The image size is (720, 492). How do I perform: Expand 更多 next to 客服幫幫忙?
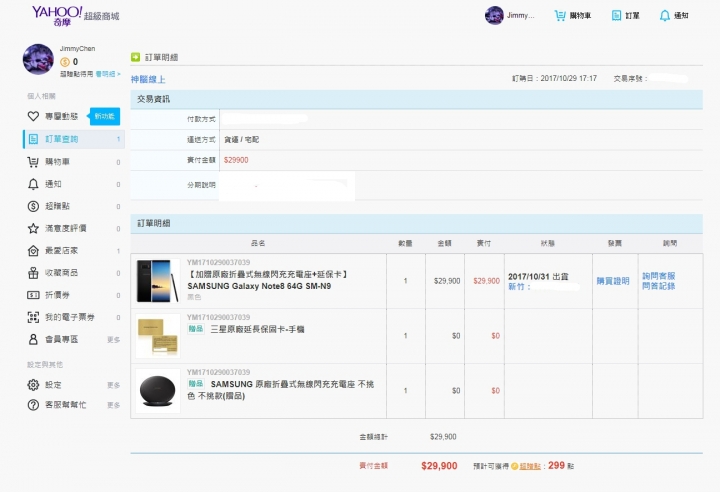click(113, 405)
